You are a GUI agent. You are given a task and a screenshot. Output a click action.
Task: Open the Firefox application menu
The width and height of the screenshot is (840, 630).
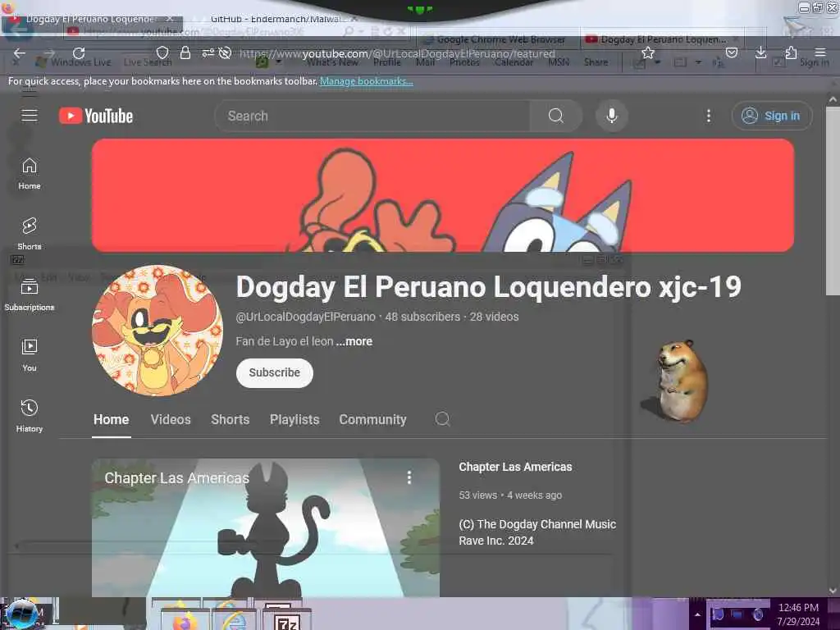click(819, 52)
